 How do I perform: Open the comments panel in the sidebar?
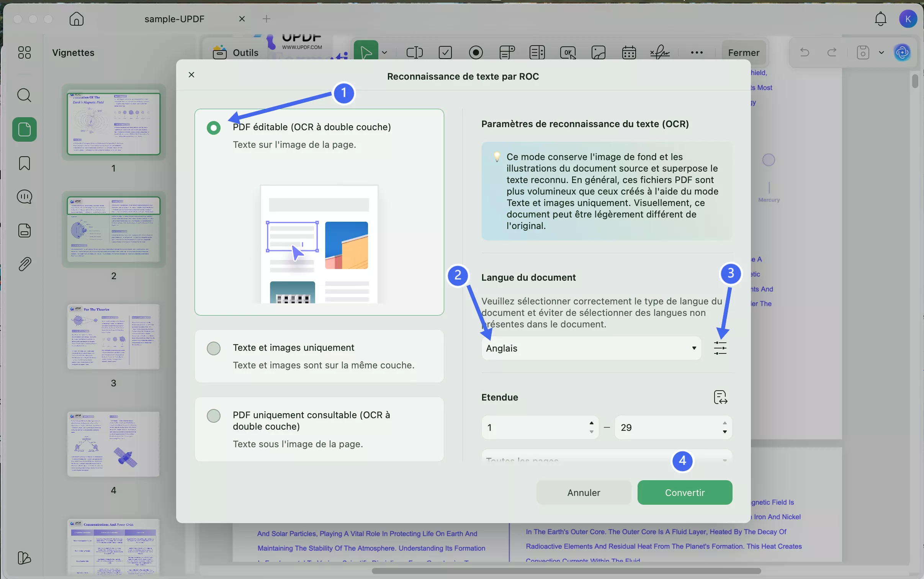[x=25, y=197]
